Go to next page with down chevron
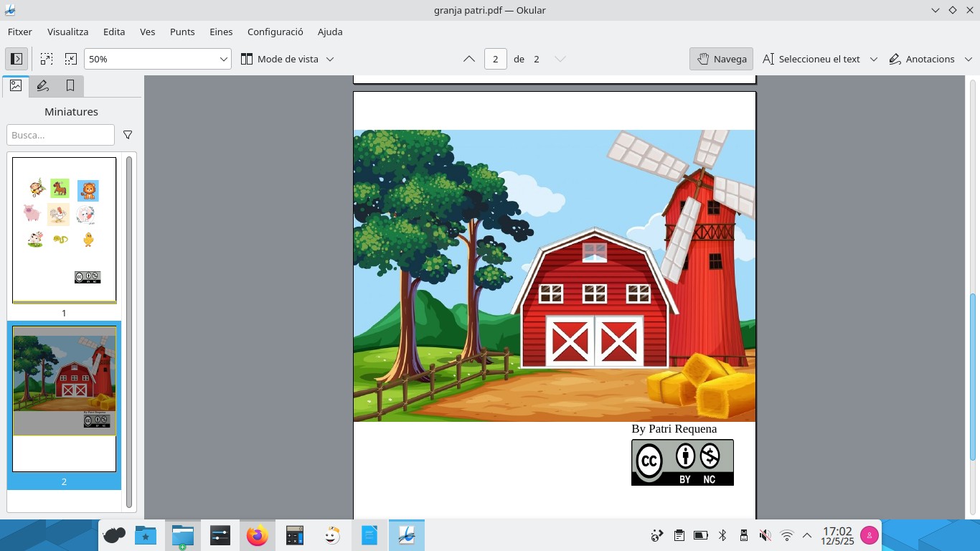The width and height of the screenshot is (980, 551). tap(560, 59)
